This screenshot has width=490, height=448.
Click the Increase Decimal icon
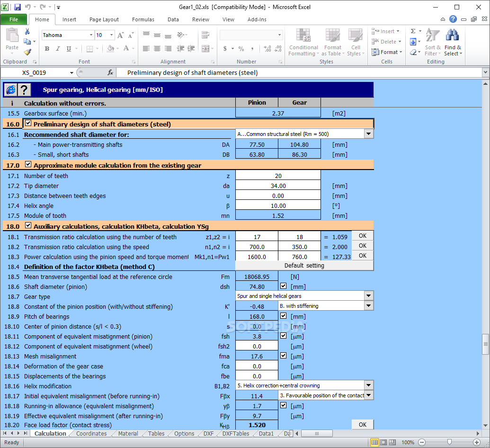[267, 48]
